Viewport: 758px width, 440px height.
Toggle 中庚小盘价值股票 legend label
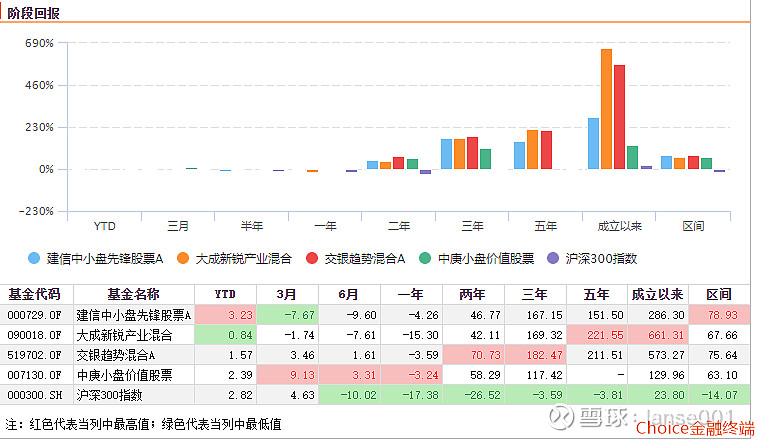point(486,259)
